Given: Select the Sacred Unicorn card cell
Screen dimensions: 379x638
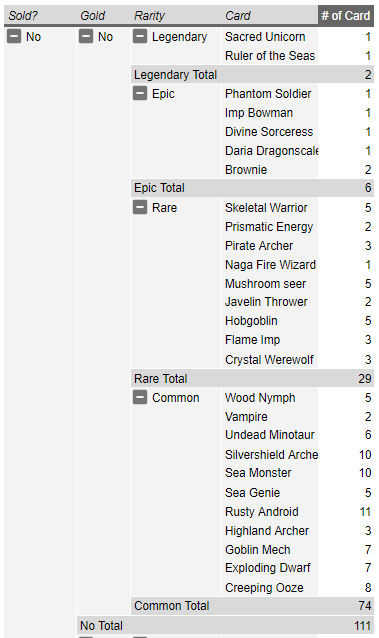Looking at the screenshot, I should [x=269, y=37].
